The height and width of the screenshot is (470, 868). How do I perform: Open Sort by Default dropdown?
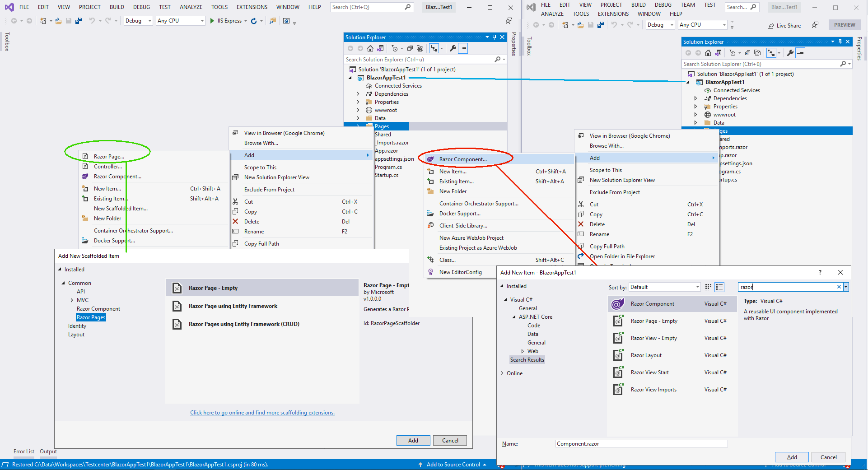pyautogui.click(x=665, y=287)
